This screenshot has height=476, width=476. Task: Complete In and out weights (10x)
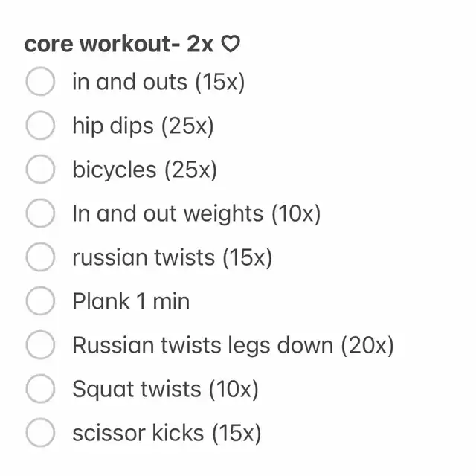[x=40, y=214]
